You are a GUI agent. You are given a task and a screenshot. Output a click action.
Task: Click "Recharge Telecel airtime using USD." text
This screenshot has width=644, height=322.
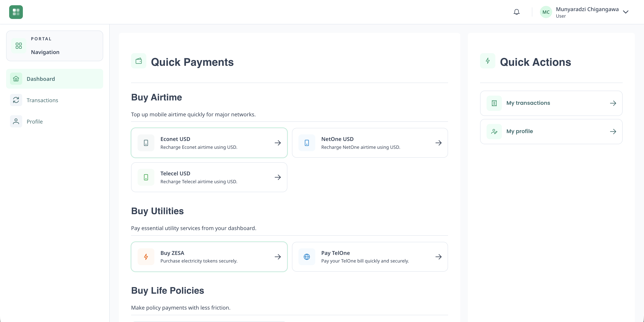tap(199, 181)
